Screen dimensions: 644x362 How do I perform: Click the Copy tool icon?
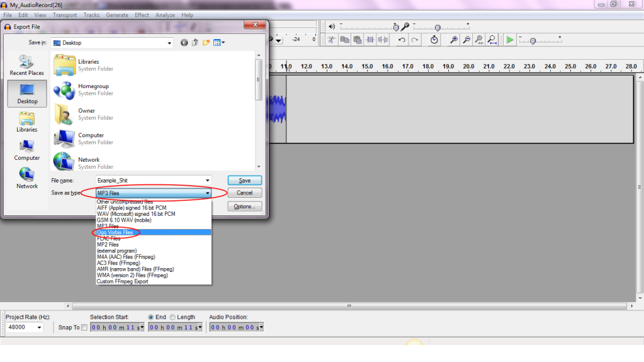coord(344,40)
